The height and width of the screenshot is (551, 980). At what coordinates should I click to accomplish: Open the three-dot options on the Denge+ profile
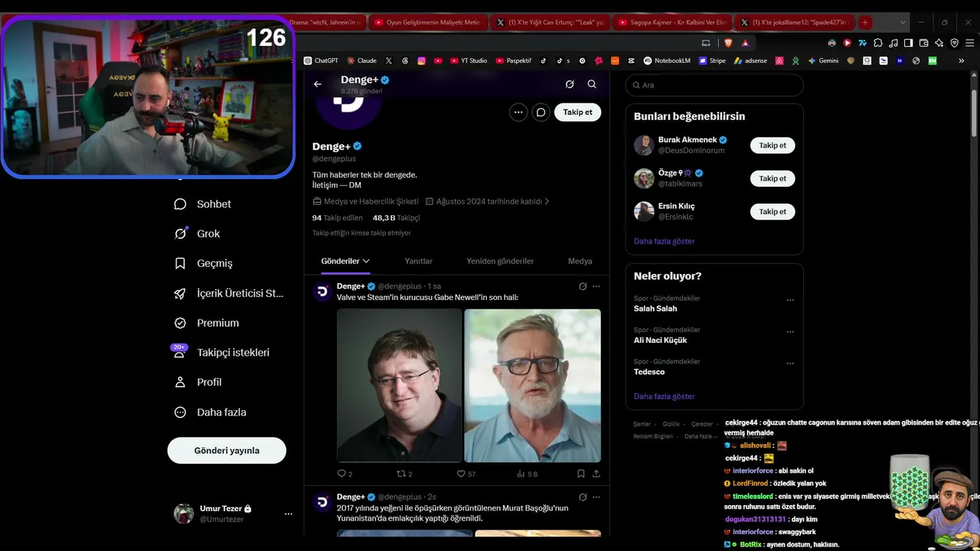(x=518, y=112)
